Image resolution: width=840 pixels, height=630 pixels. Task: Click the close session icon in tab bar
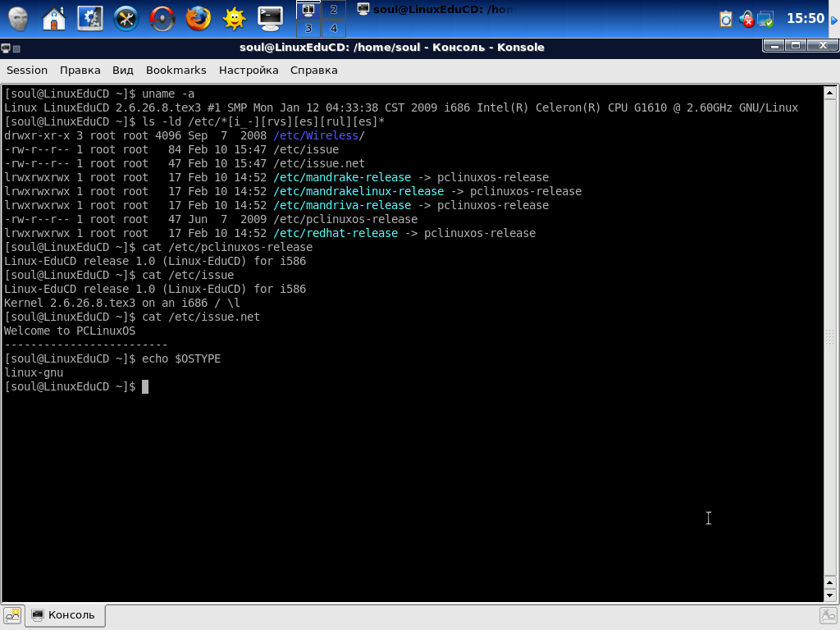[829, 615]
